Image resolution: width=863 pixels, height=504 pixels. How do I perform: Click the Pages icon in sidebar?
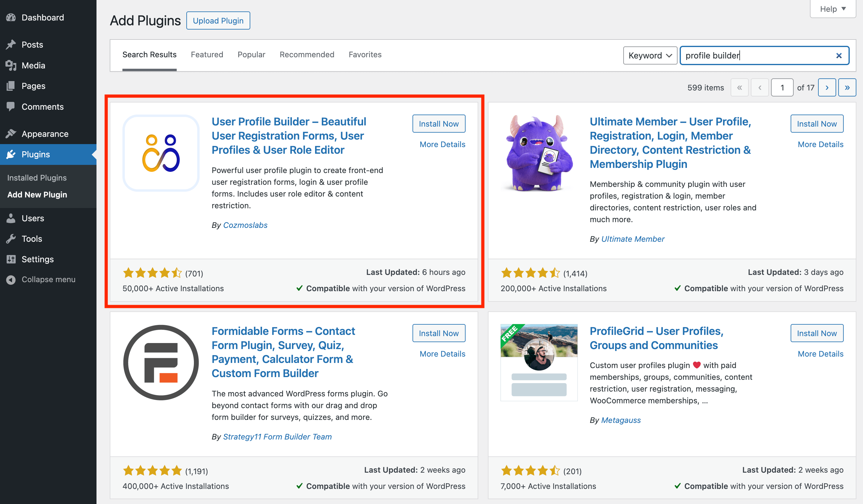pos(11,86)
